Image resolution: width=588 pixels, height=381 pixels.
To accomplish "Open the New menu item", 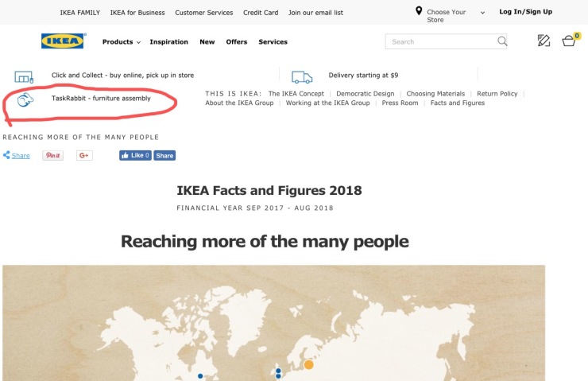I will 207,41.
